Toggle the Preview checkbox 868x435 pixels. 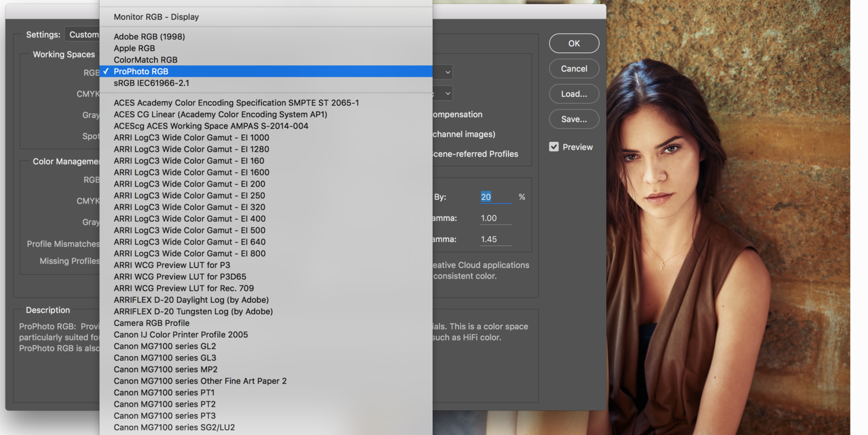click(554, 147)
